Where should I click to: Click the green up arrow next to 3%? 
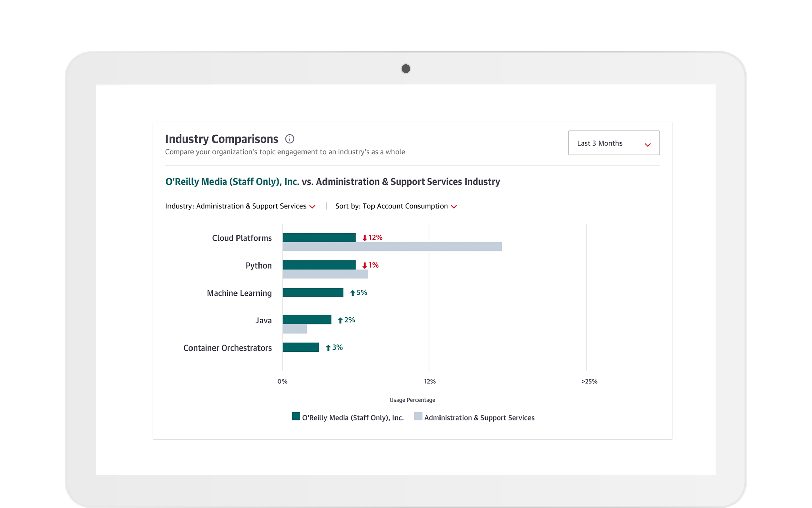pos(328,348)
